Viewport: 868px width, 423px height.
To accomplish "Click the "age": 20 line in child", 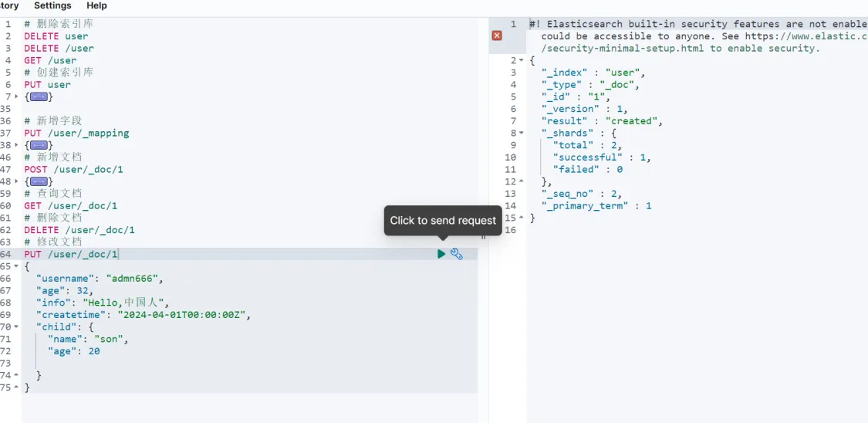I will 73,351.
